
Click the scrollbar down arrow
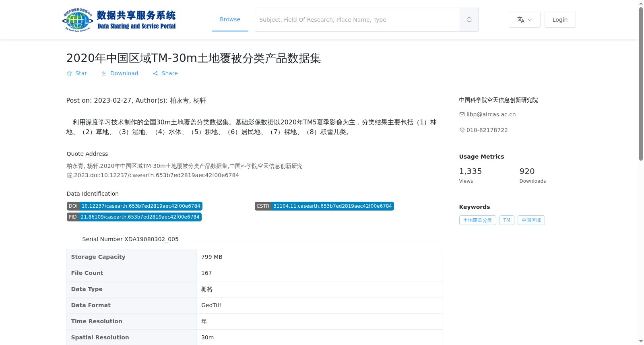point(641,341)
